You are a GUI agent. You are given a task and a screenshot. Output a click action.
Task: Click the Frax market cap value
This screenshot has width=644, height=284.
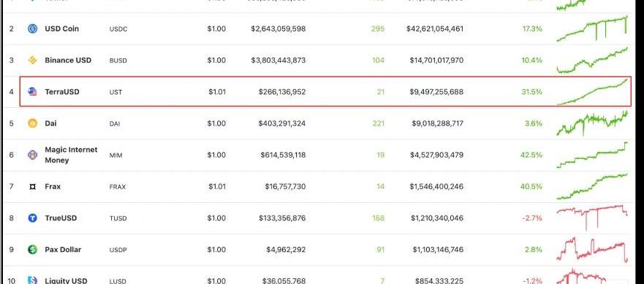click(x=436, y=187)
